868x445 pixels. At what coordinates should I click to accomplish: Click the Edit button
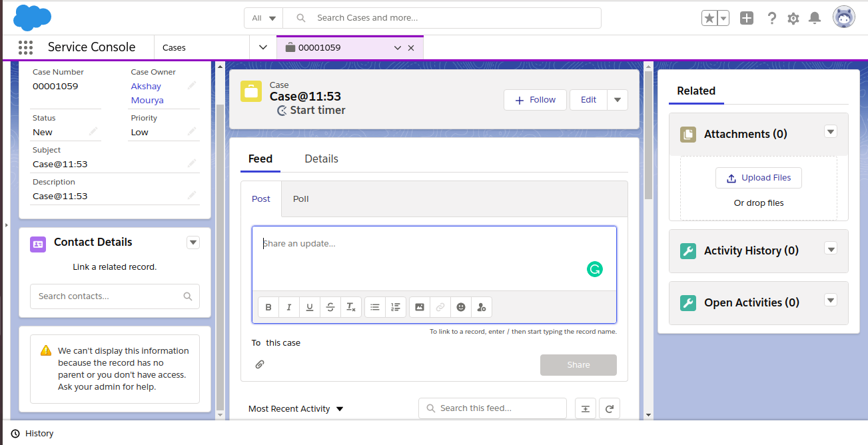(588, 100)
